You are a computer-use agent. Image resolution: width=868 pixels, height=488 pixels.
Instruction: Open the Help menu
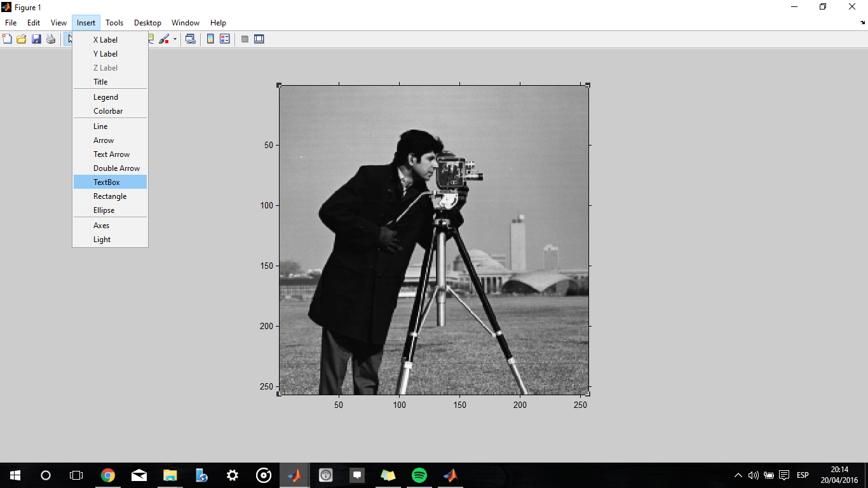click(218, 23)
